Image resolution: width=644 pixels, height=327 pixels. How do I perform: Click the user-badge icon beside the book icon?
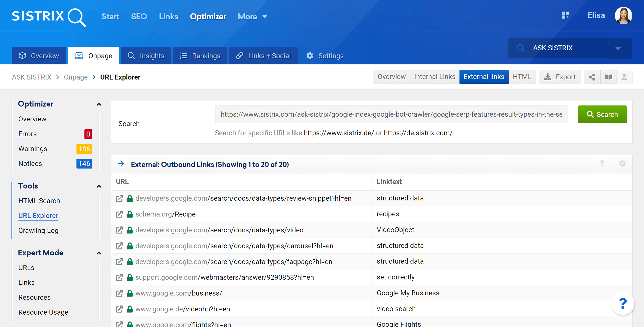pos(624,77)
